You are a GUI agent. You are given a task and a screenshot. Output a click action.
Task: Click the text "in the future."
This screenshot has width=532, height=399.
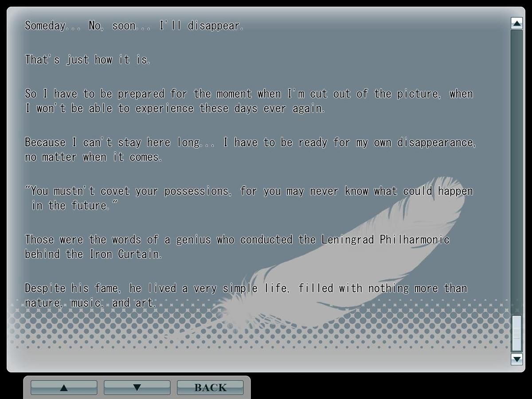point(71,206)
